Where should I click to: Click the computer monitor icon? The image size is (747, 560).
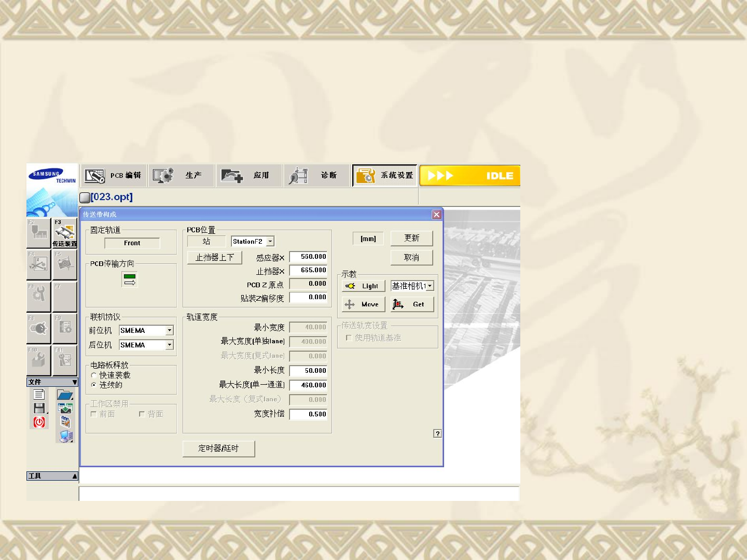(65, 437)
